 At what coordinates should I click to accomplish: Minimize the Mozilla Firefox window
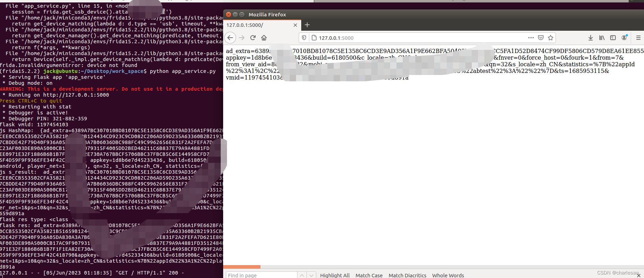coord(235,14)
